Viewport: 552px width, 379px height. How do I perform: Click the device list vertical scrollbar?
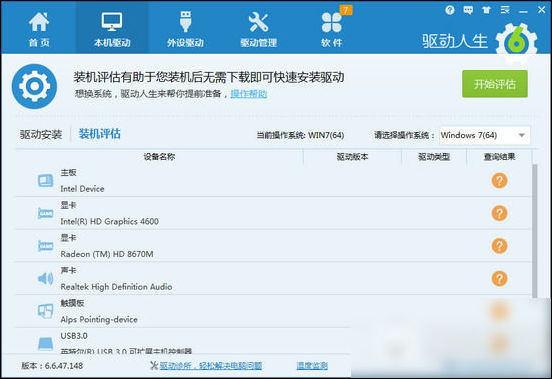click(x=535, y=230)
